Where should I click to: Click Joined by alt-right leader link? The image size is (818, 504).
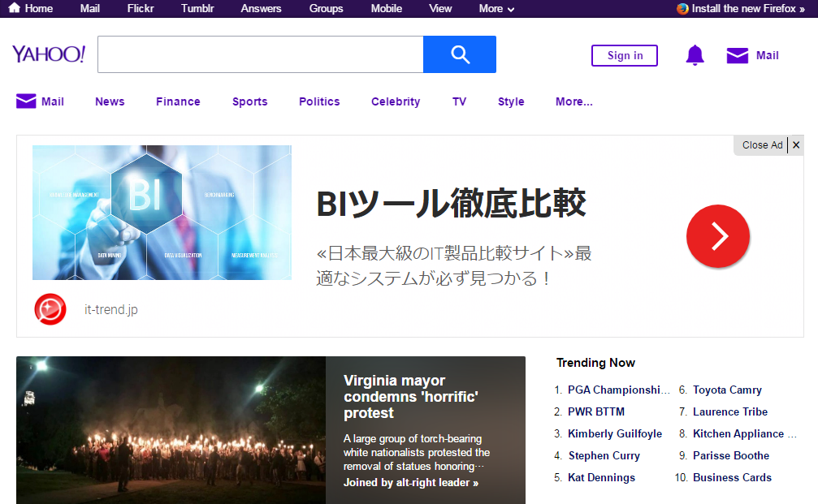410,483
